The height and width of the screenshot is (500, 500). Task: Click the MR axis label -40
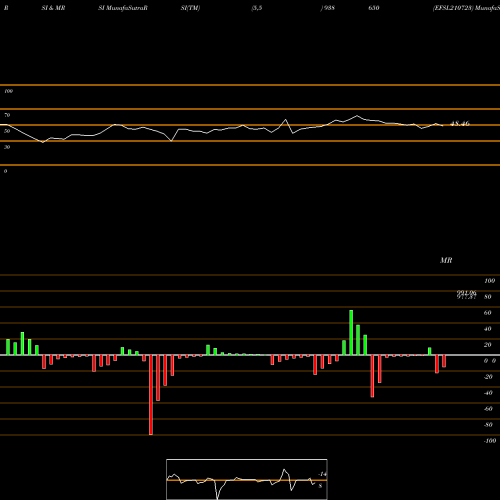click(x=488, y=393)
